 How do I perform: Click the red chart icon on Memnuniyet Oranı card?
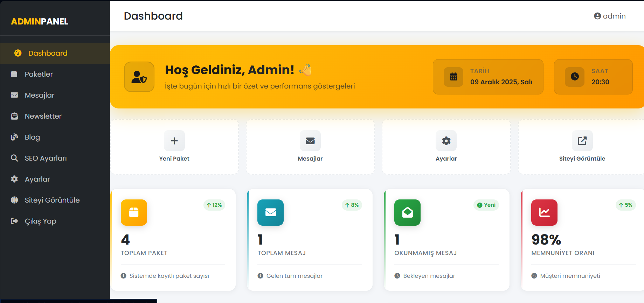[x=544, y=212]
